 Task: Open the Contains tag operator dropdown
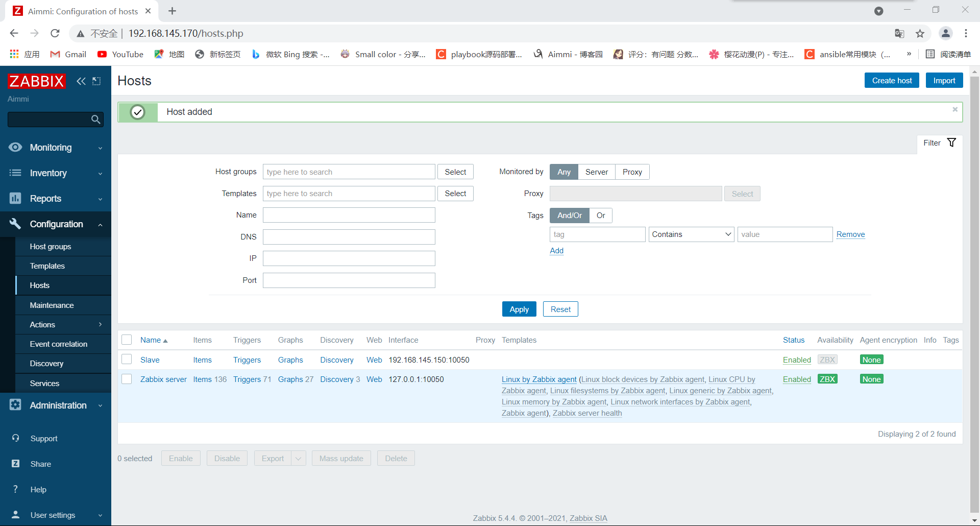[692, 234]
